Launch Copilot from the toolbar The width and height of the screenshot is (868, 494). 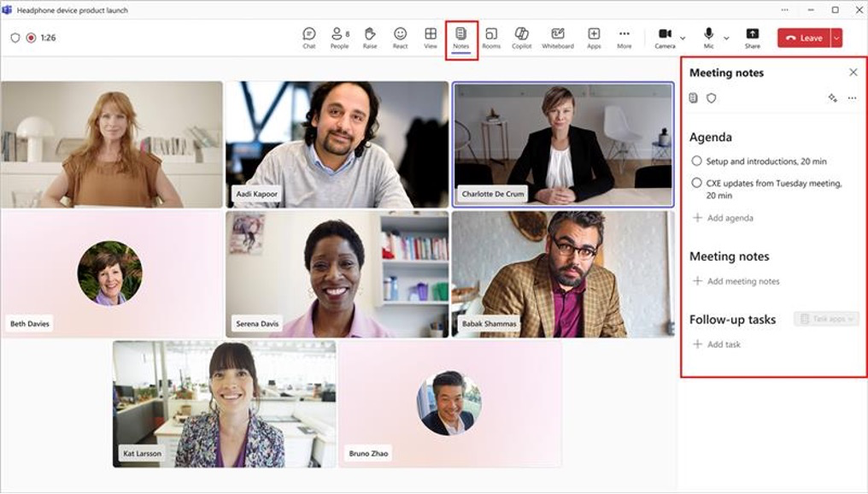[x=521, y=38]
